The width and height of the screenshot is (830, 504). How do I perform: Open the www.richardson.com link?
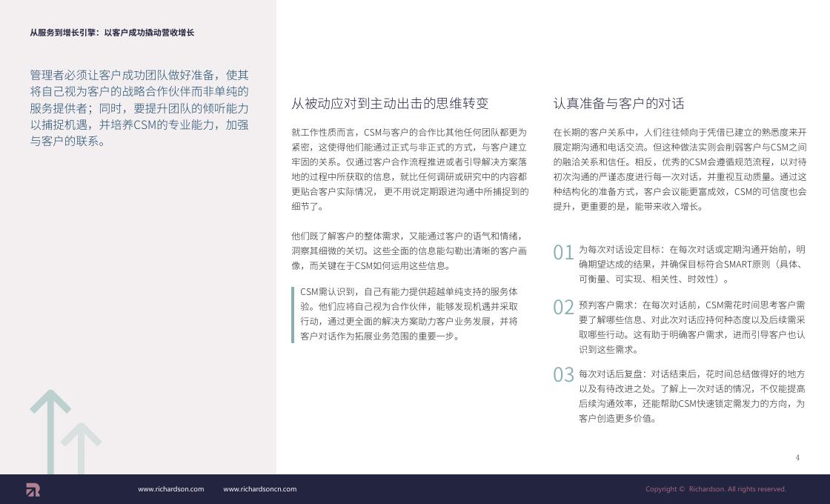171,489
